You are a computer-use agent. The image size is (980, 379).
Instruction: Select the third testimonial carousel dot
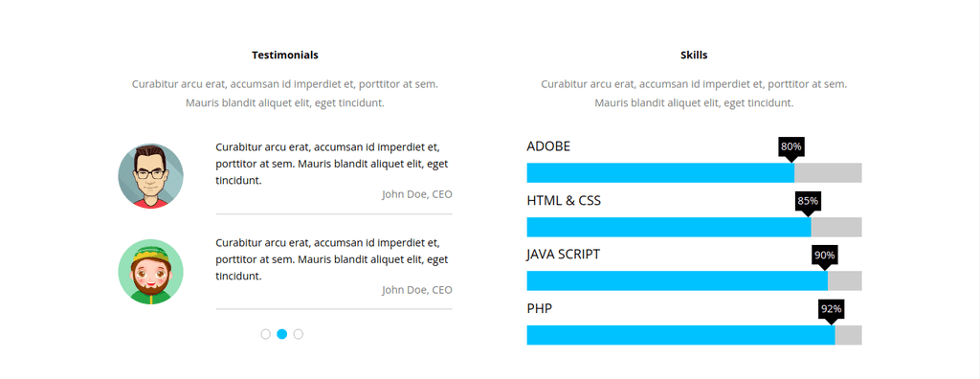coord(299,334)
